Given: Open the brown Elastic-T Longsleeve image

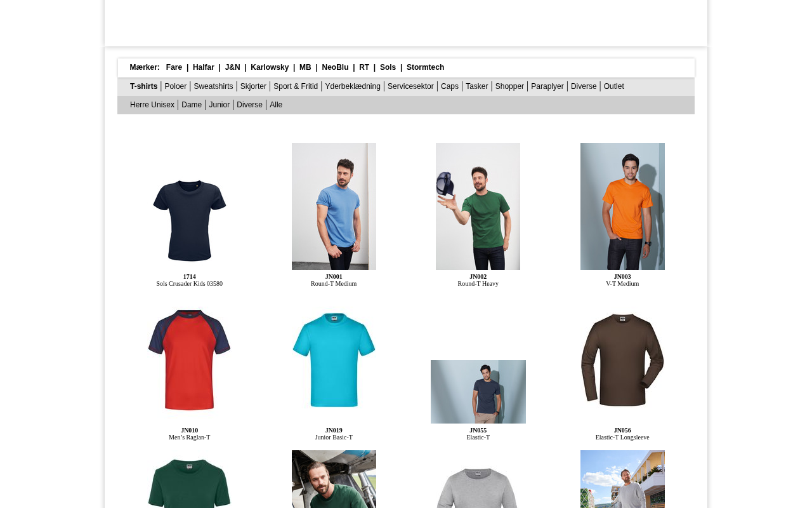Looking at the screenshot, I should pyautogui.click(x=622, y=360).
